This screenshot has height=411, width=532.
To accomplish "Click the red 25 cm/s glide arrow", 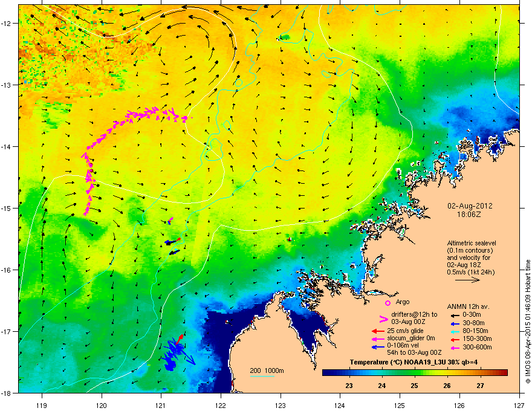I will coord(378,331).
